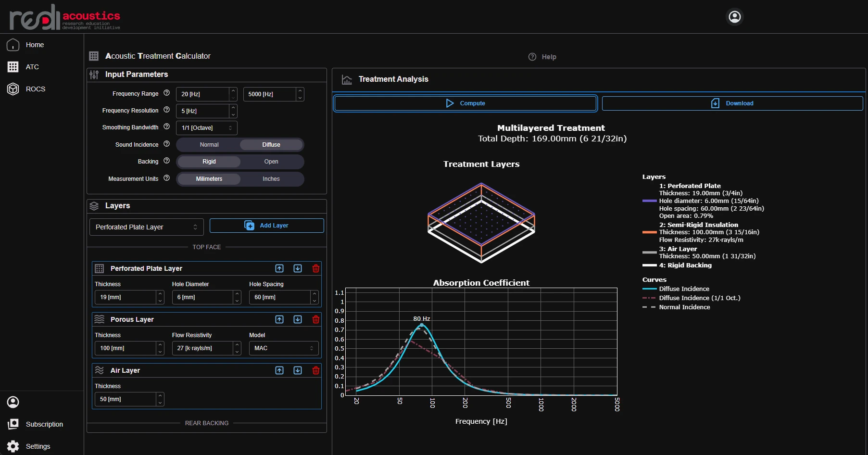This screenshot has width=868, height=455.
Task: Click the 80 Hz peak marker on graph
Action: [x=422, y=325]
